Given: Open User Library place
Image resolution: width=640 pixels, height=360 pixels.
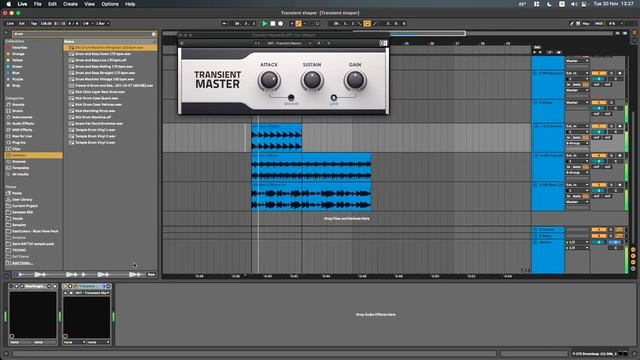Looking at the screenshot, I should tap(22, 200).
